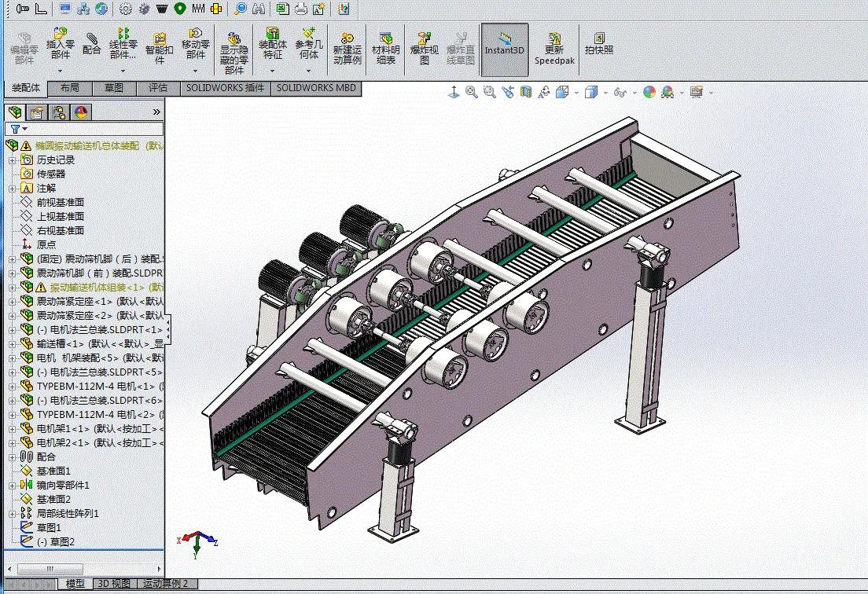Expand the FeatureManager panel double chevron
This screenshot has width=868, height=594.
pyautogui.click(x=156, y=112)
